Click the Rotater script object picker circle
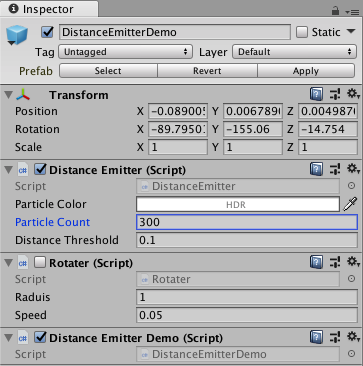Screen dimensions: 363x366 coord(351,279)
